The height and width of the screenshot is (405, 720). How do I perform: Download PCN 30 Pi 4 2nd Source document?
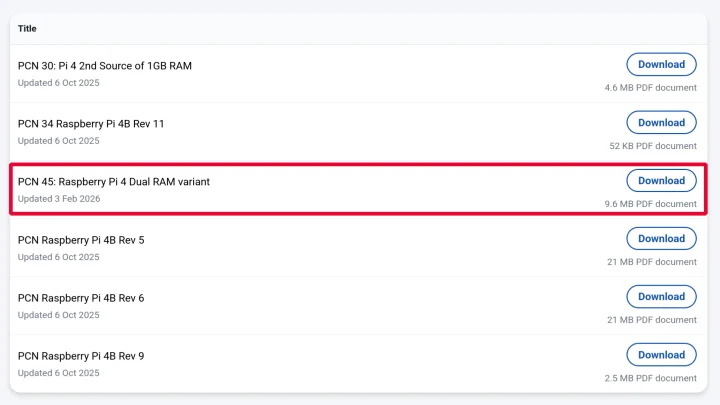tap(661, 65)
